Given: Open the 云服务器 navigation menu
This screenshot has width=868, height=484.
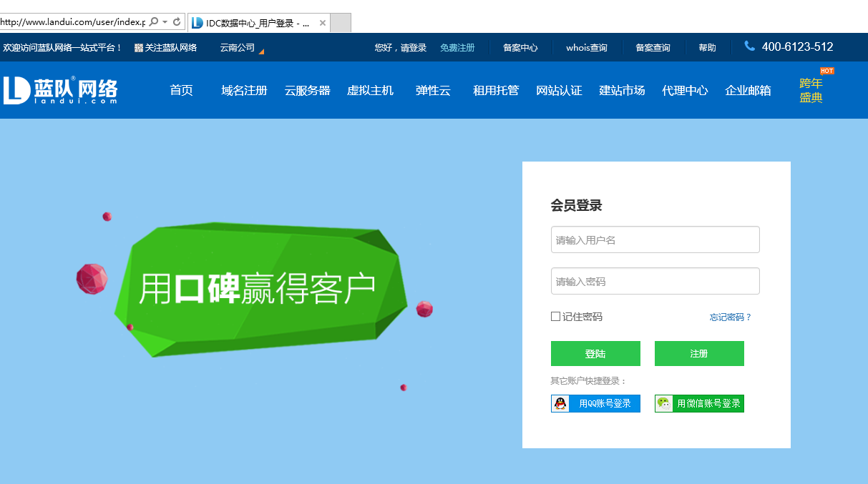Looking at the screenshot, I should pos(307,90).
